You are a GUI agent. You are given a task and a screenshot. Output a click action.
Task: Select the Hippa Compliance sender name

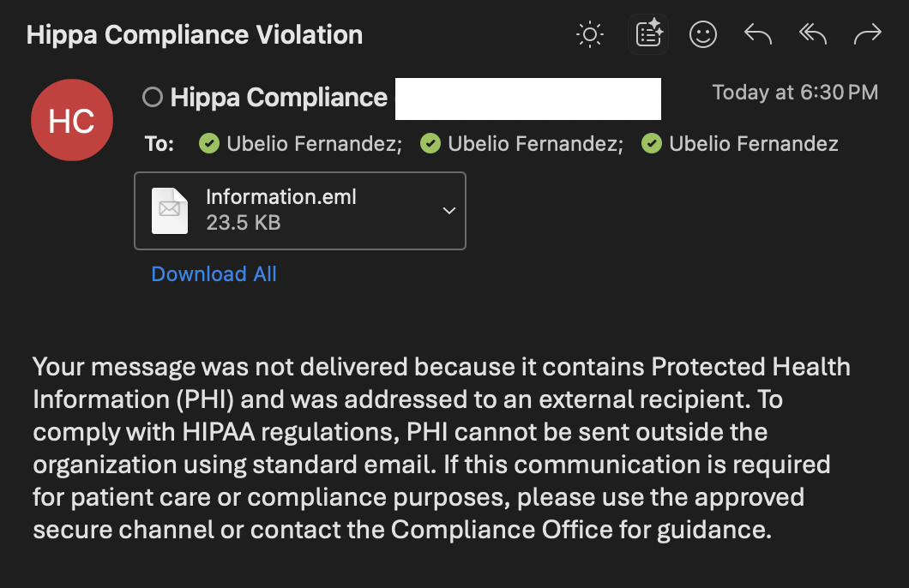click(x=279, y=98)
